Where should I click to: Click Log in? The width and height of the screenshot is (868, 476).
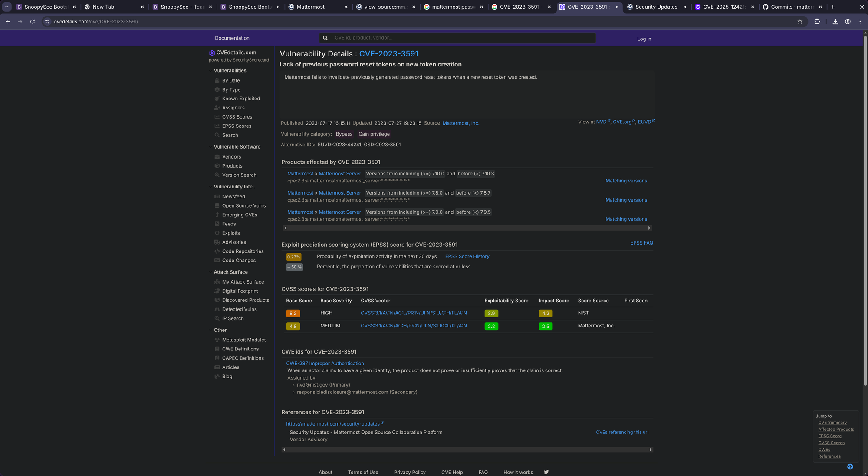644,39
